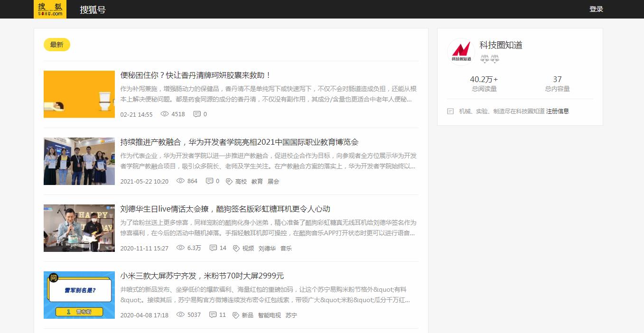
Task: Open the 科技圈知道 account name
Action: point(501,45)
